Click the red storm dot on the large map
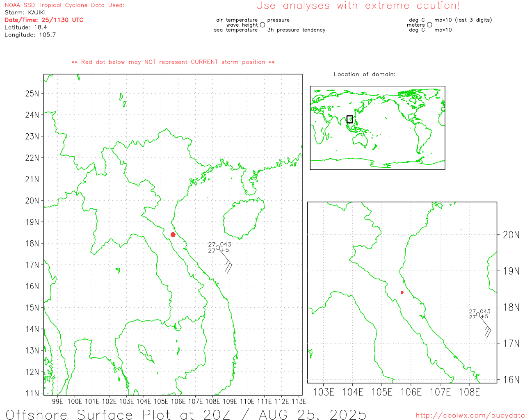 [173, 235]
